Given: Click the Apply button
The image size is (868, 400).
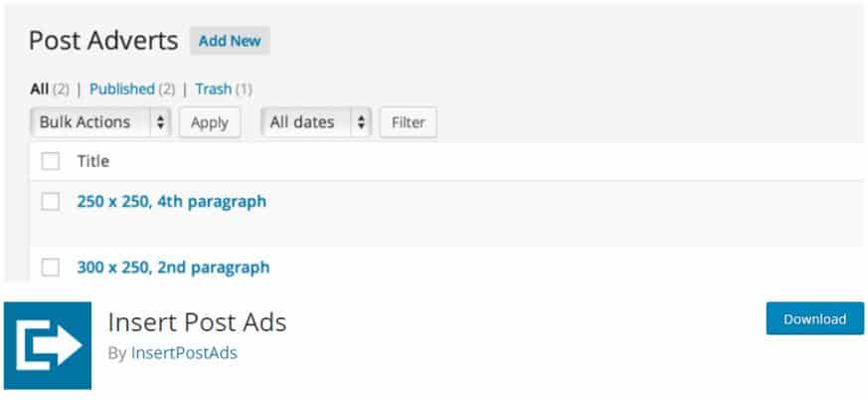Looking at the screenshot, I should click(209, 122).
